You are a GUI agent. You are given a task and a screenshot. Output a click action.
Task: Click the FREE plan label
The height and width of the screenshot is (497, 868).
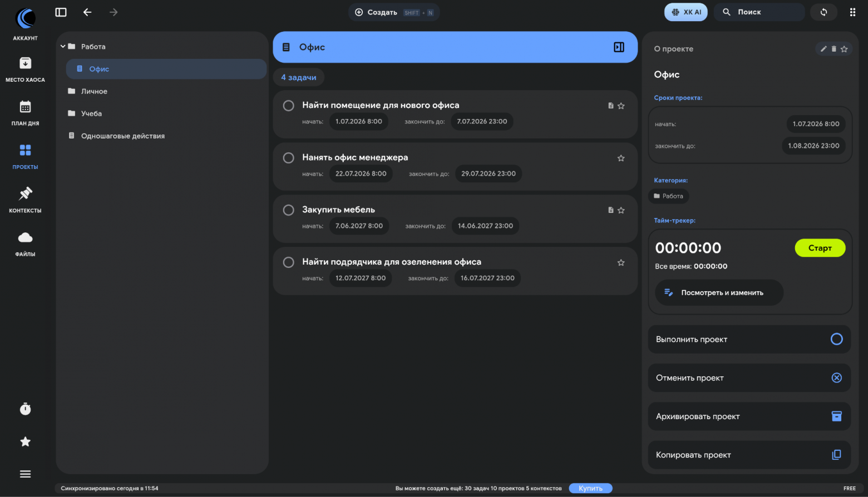(850, 488)
